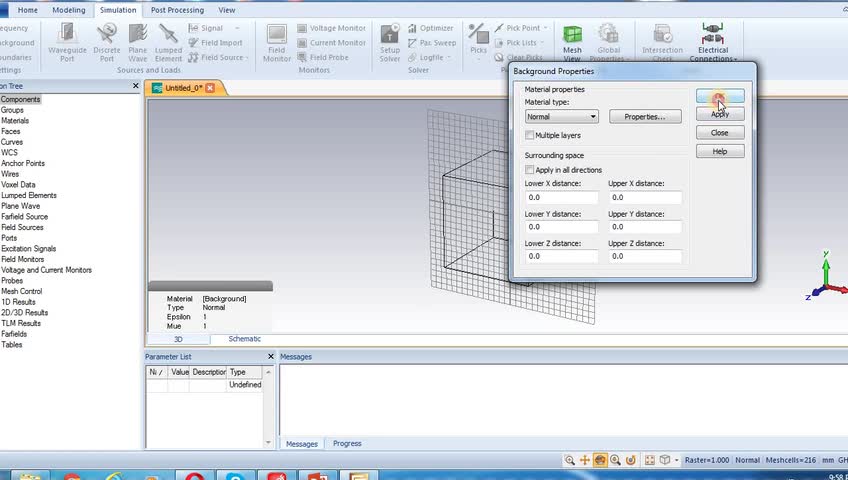Click the Lower Y distance field
The width and height of the screenshot is (848, 480).
(561, 227)
